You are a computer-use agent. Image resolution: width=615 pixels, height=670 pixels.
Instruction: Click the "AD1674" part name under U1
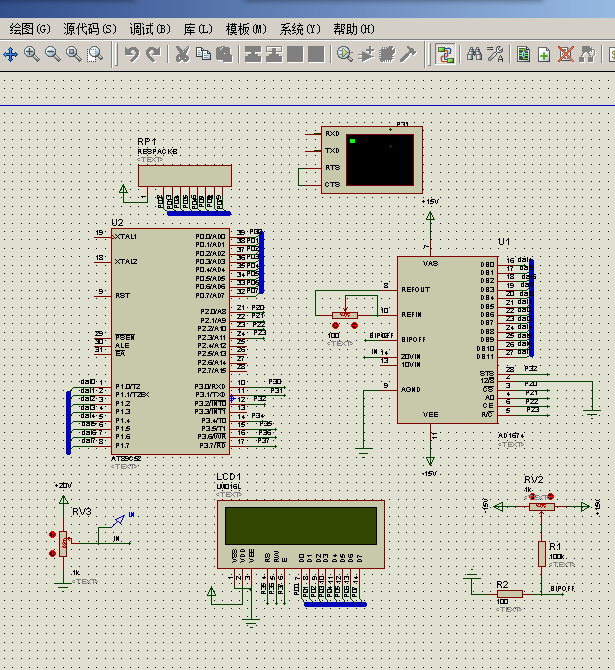pyautogui.click(x=511, y=435)
